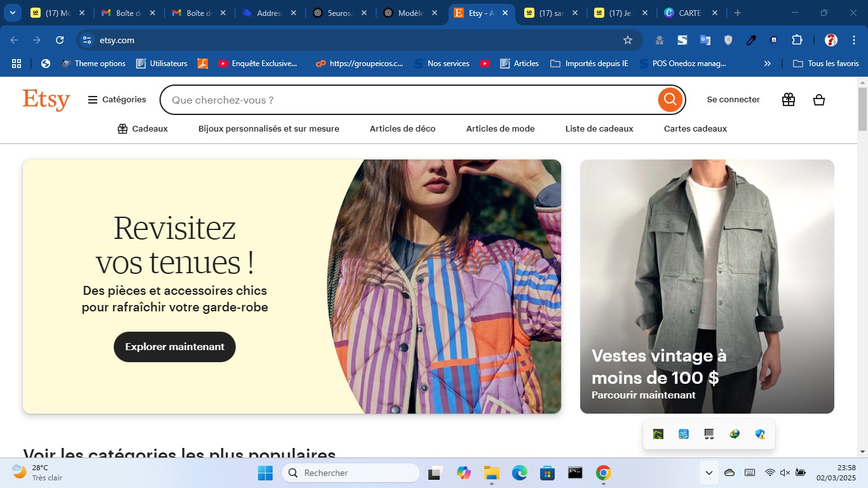Open the Cartes cadeaux menu item
Viewport: 868px width, 488px height.
(695, 128)
